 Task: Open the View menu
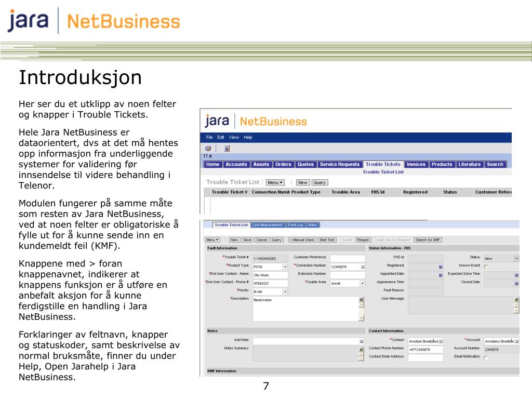[234, 137]
